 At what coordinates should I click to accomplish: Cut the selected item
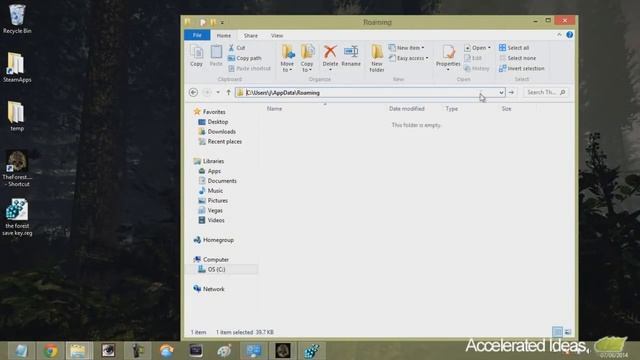coord(237,48)
